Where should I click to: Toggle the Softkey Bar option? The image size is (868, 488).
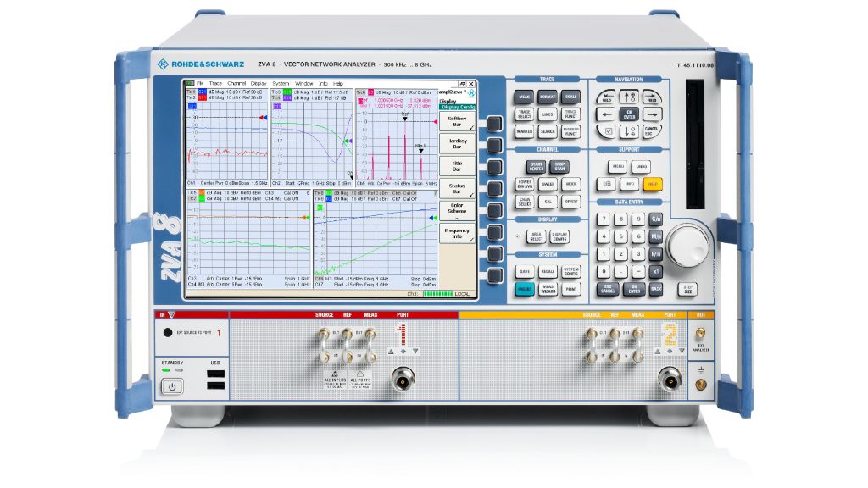(457, 122)
